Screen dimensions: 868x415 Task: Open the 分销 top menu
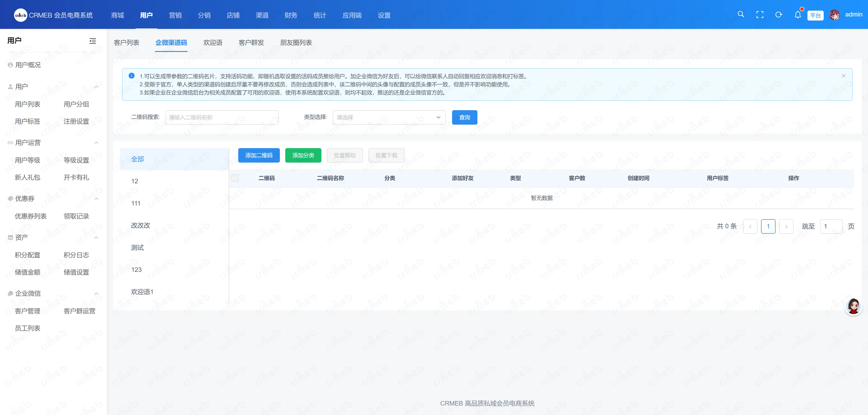coord(204,15)
